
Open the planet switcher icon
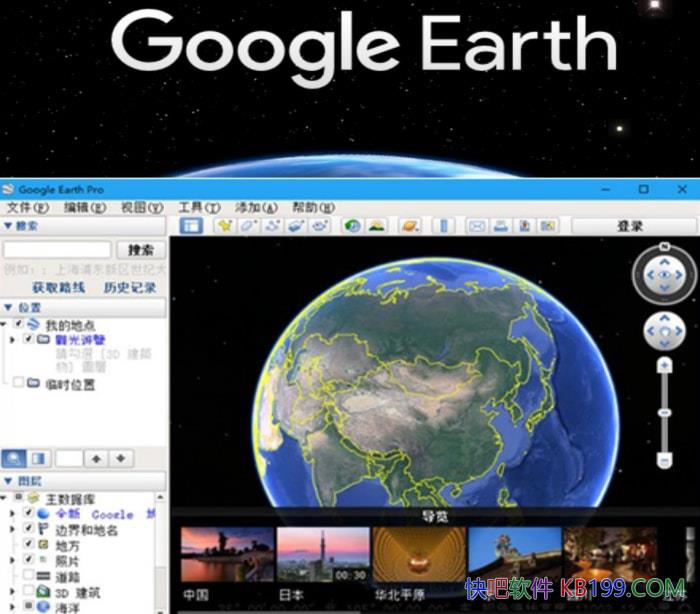(410, 226)
